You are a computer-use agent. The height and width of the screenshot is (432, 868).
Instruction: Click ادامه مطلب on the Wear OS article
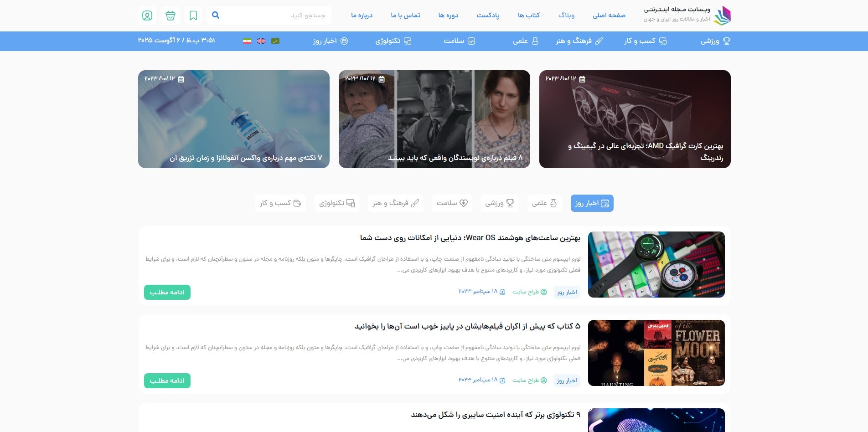coord(167,292)
